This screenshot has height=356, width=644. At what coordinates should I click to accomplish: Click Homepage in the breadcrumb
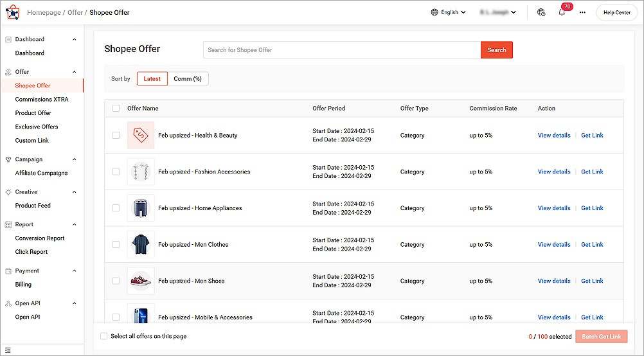(44, 12)
